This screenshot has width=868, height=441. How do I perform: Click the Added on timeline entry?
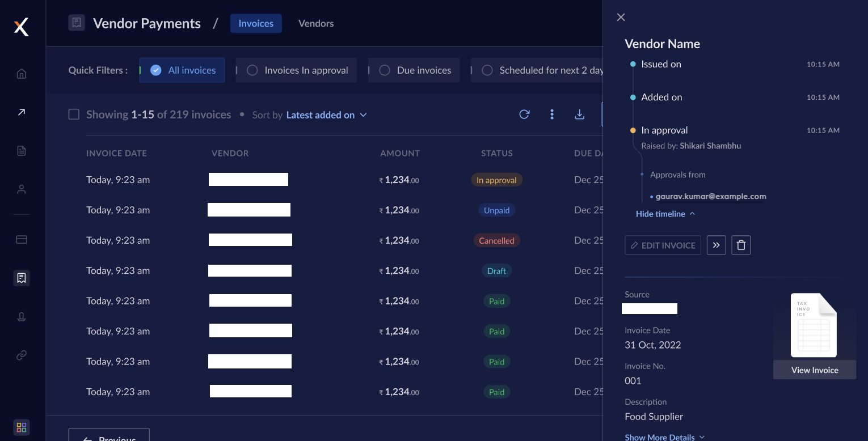(661, 97)
